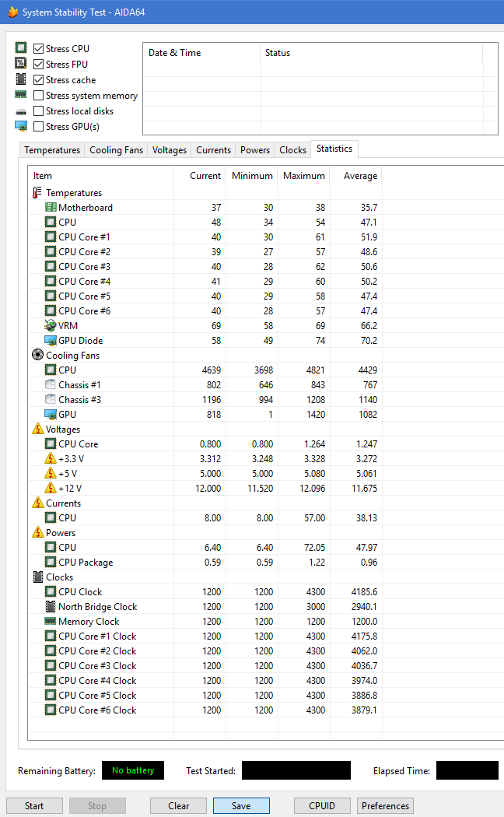Click the Stop button
The height and width of the screenshot is (817, 504).
[97, 805]
